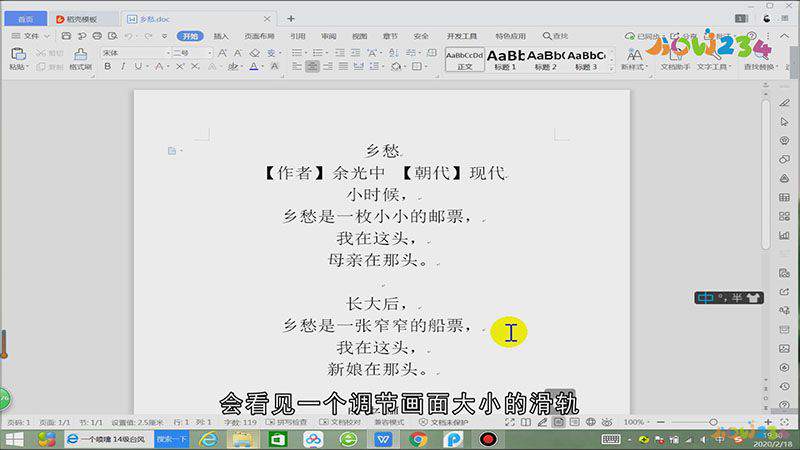The width and height of the screenshot is (800, 450).
Task: Click the Print icon in quick access bar
Action: pyautogui.click(x=97, y=36)
